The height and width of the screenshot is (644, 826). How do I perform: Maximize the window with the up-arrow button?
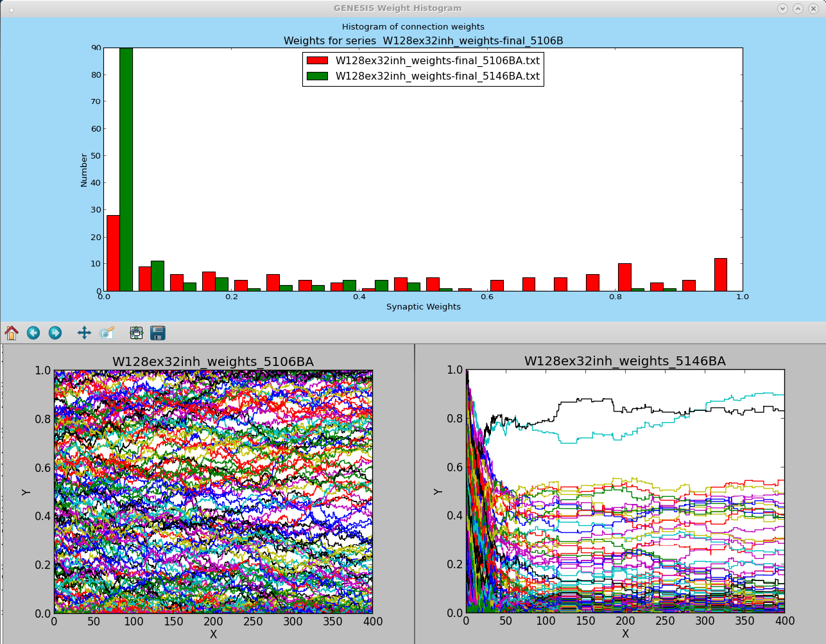click(x=798, y=8)
